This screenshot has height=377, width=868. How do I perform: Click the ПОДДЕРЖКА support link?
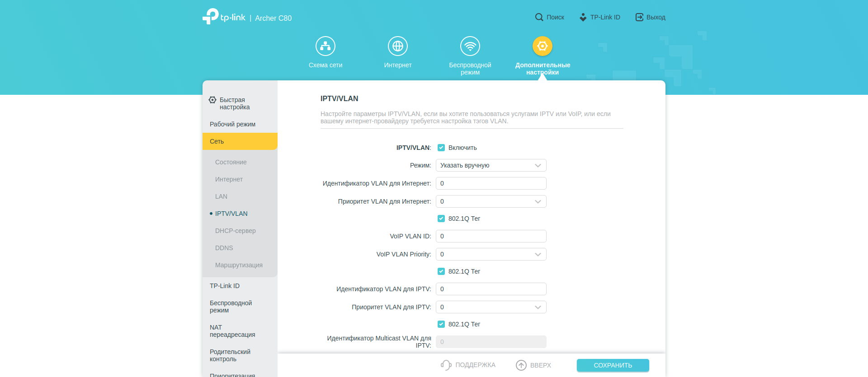(468, 365)
